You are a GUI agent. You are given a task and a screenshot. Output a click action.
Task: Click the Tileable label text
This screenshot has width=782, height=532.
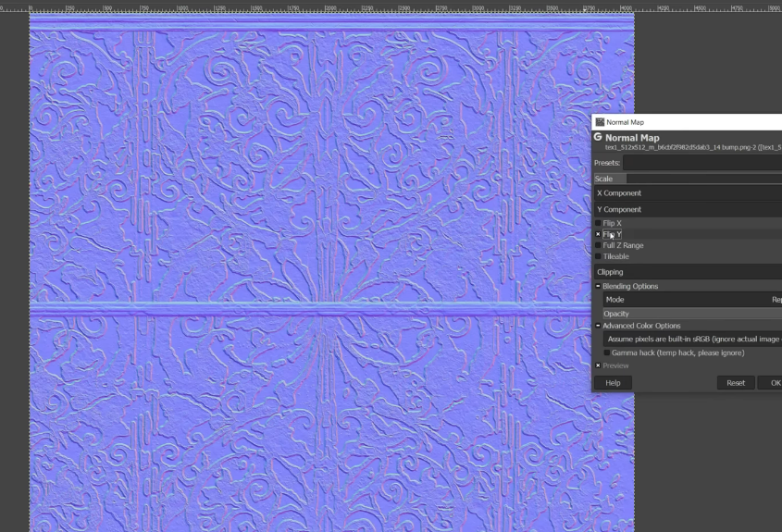tap(616, 256)
